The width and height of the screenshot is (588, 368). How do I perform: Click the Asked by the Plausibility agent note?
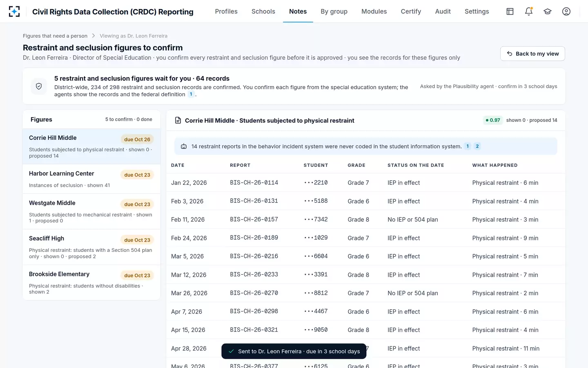(x=489, y=86)
